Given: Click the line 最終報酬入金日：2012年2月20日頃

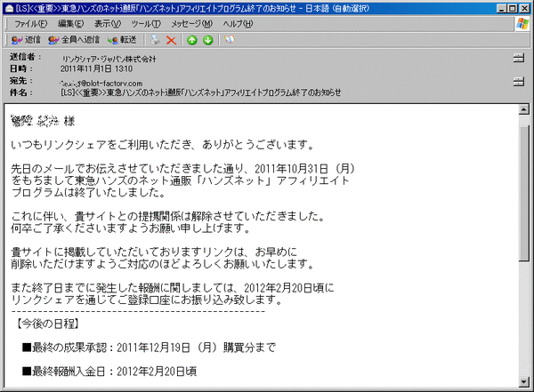Looking at the screenshot, I should [109, 372].
